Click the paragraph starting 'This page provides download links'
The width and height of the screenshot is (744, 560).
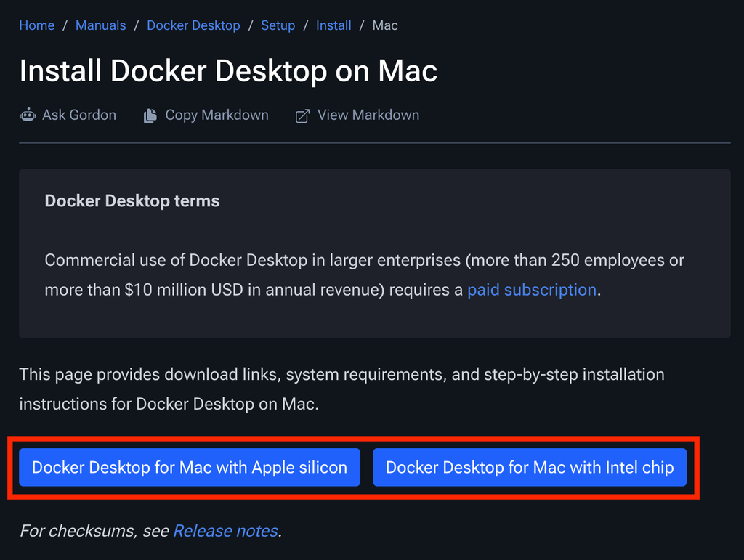pyautogui.click(x=341, y=389)
